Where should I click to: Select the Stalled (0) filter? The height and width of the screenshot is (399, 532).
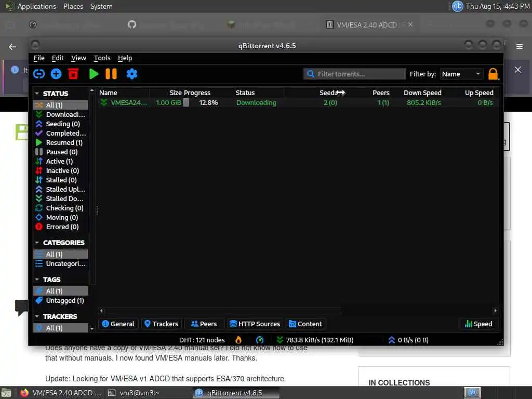pyautogui.click(x=61, y=180)
